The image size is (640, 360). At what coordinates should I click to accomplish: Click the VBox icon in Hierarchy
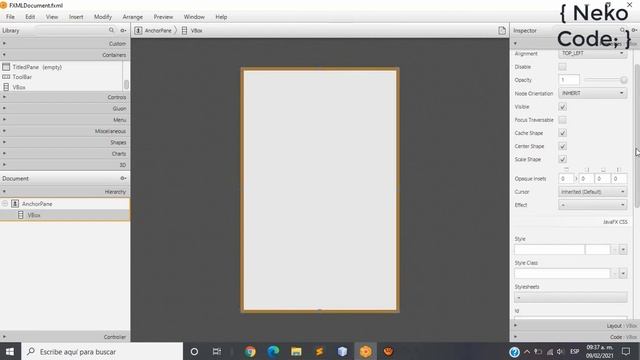click(20, 215)
